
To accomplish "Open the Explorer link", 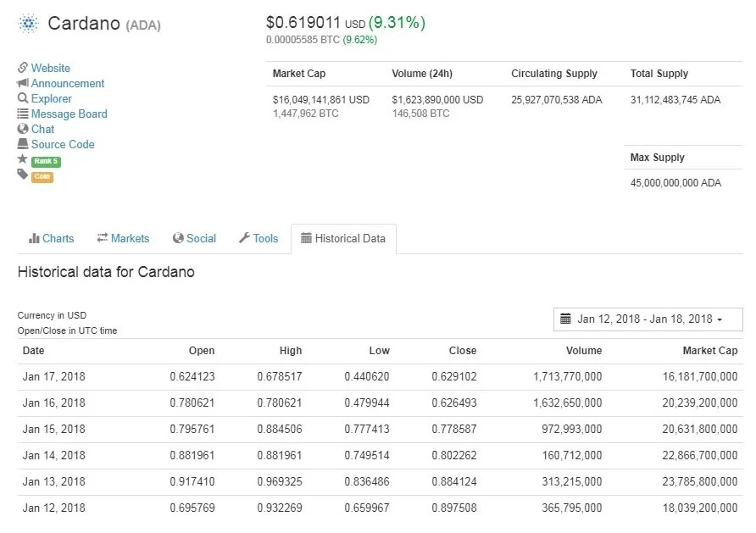I will tap(51, 99).
